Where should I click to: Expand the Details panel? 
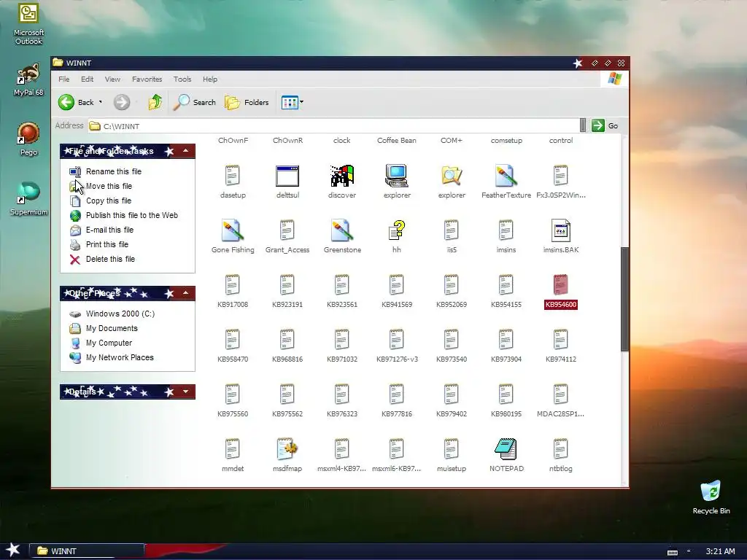point(186,392)
